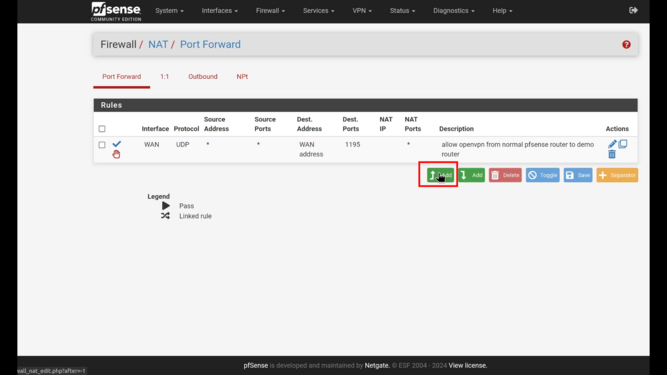Open the Diagnostics dropdown menu
667x375 pixels.
point(453,11)
